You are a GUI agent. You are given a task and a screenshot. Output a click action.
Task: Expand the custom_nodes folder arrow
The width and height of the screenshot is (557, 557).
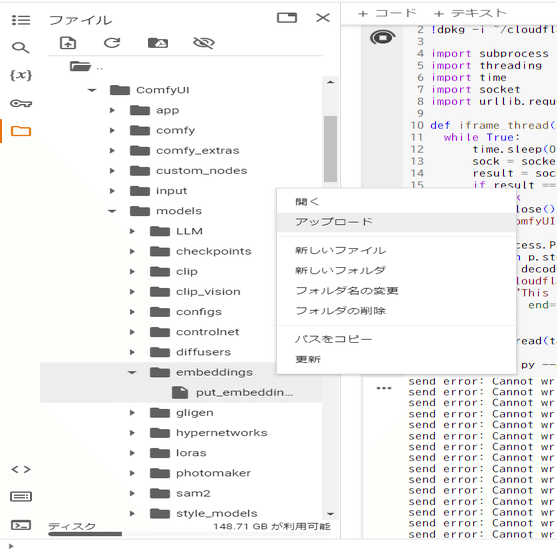(112, 171)
